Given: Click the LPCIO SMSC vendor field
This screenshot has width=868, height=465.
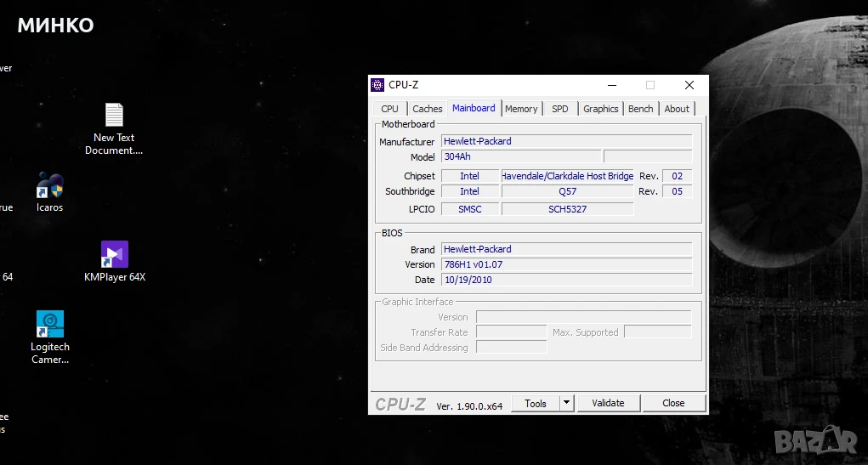Looking at the screenshot, I should [x=469, y=209].
